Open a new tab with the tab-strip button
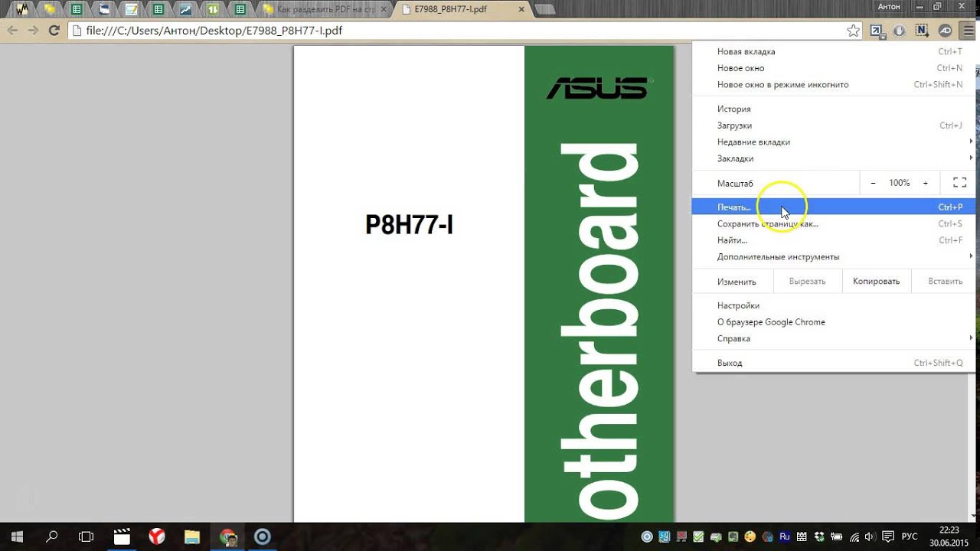This screenshot has width=980, height=551. 545,10
